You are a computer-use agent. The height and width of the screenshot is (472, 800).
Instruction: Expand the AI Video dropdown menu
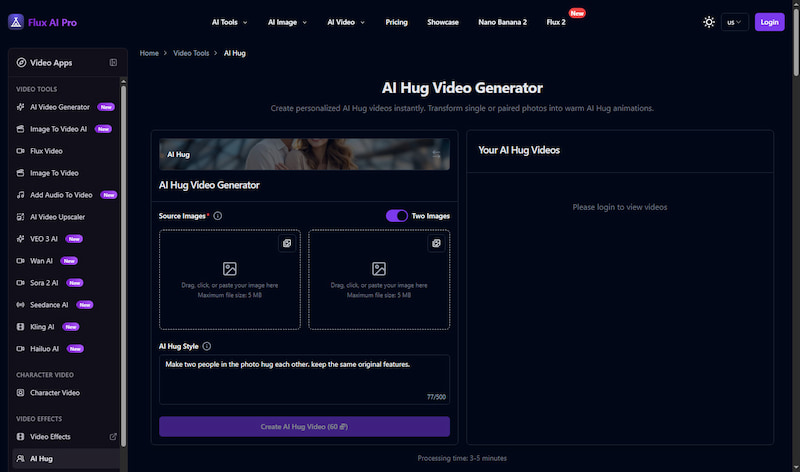[346, 22]
